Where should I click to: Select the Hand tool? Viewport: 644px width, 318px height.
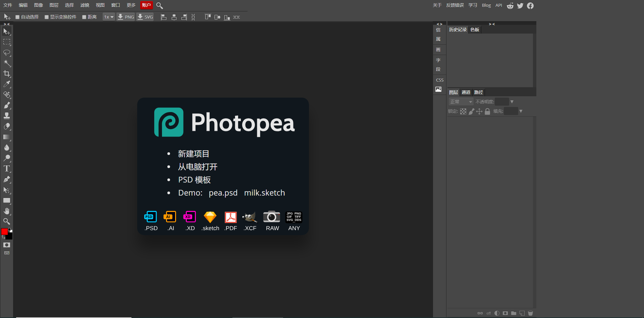7,211
